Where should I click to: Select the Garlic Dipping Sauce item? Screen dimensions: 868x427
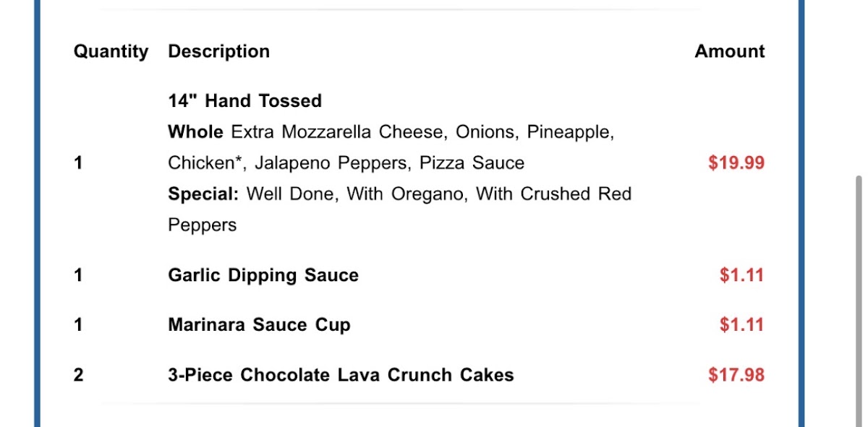click(x=263, y=275)
